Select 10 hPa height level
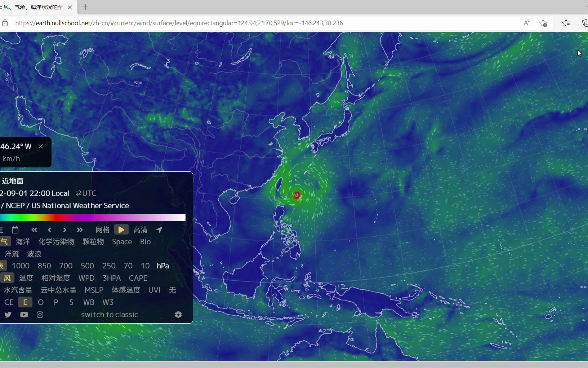Viewport: 588px width, 368px height. pyautogui.click(x=145, y=266)
